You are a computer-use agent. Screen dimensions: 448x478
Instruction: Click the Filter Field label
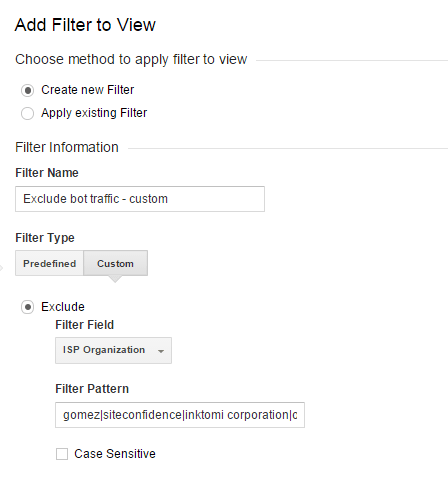click(85, 325)
